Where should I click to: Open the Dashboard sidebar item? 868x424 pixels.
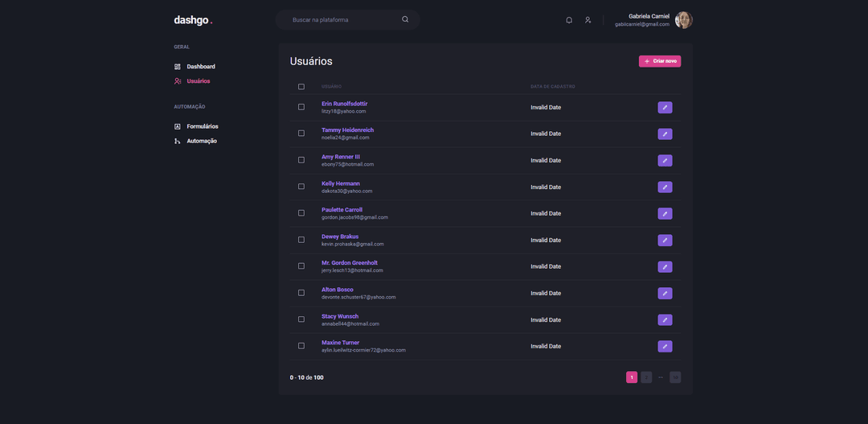[200, 67]
